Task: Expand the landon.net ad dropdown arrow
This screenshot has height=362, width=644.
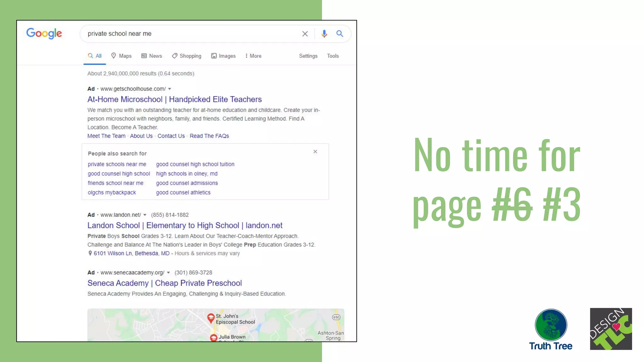Action: (145, 215)
